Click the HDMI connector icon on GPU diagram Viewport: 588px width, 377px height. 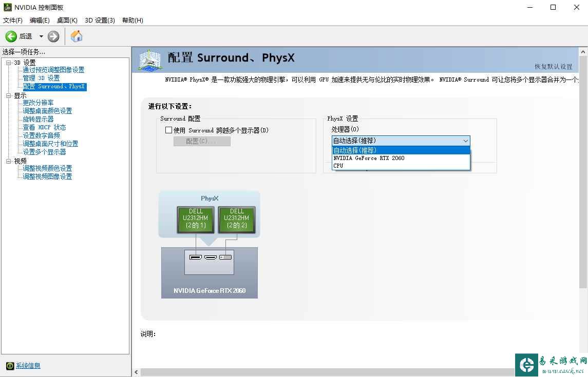[x=211, y=257]
